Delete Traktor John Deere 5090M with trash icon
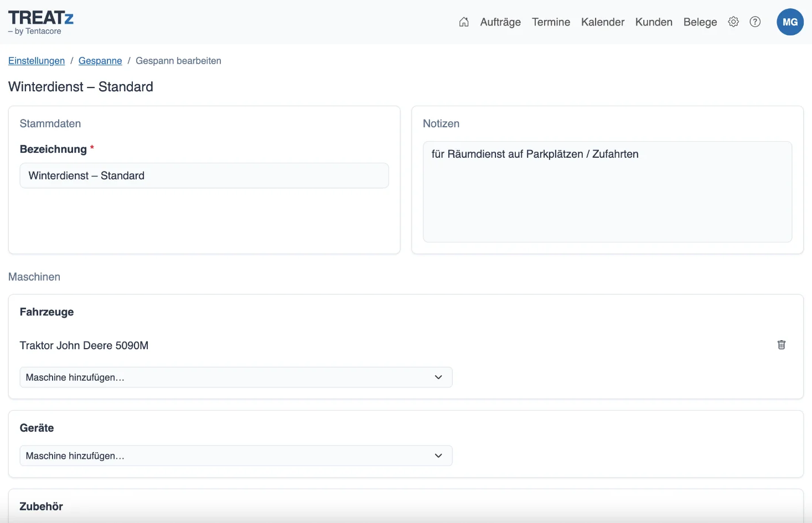Screen dimensions: 812x523 coord(782,345)
